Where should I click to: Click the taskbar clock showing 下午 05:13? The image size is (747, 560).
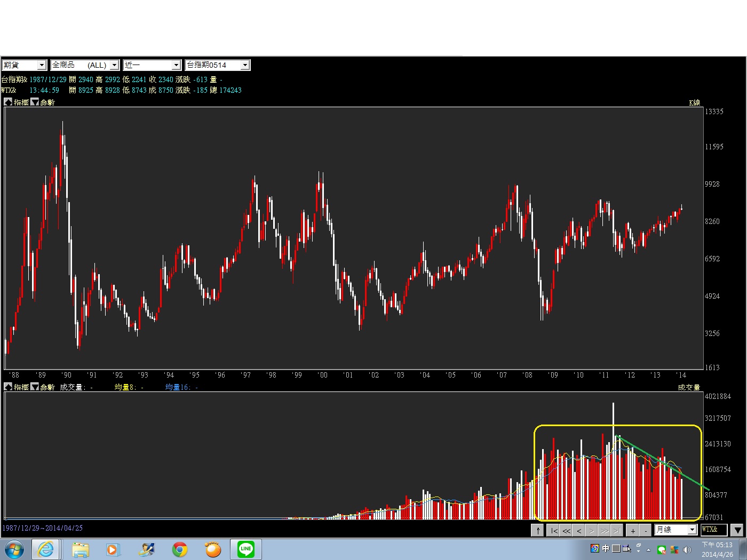click(717, 549)
